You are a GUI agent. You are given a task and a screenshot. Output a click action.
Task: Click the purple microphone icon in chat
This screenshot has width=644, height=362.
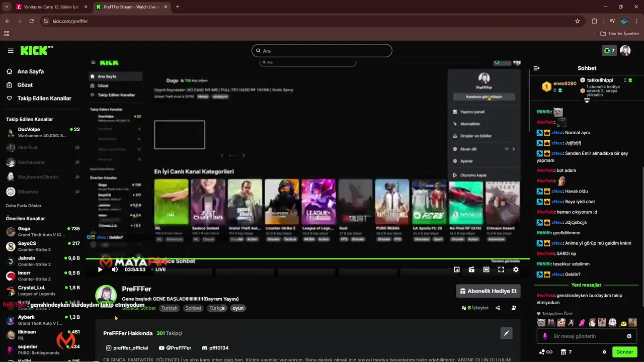[x=544, y=336]
